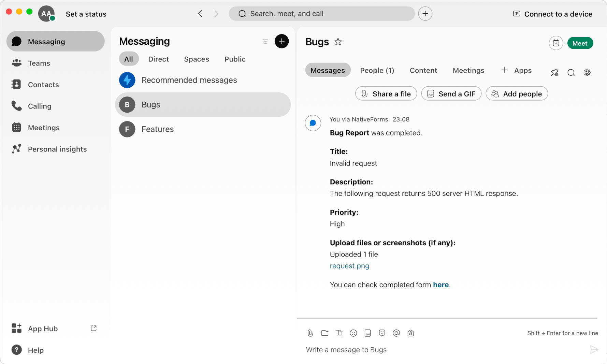Open pinned messages icon
Screen dimensions: 607x364
pos(554,72)
